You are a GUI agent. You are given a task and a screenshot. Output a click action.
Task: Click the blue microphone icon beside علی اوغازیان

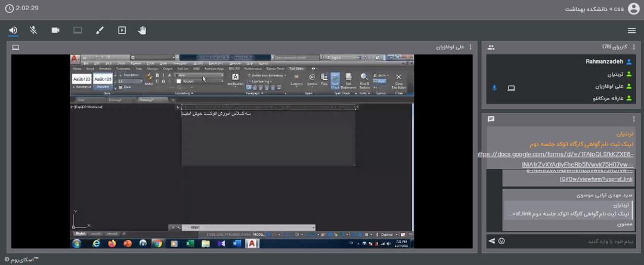pyautogui.click(x=494, y=88)
